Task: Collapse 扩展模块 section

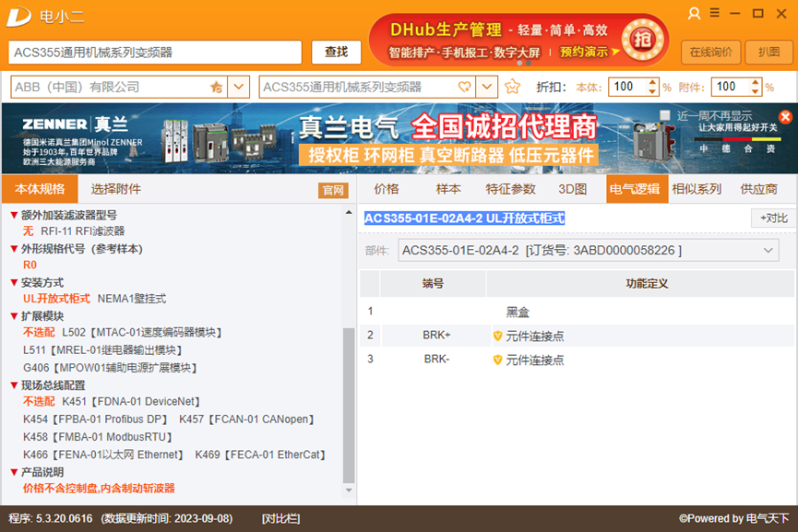Action: (14, 316)
